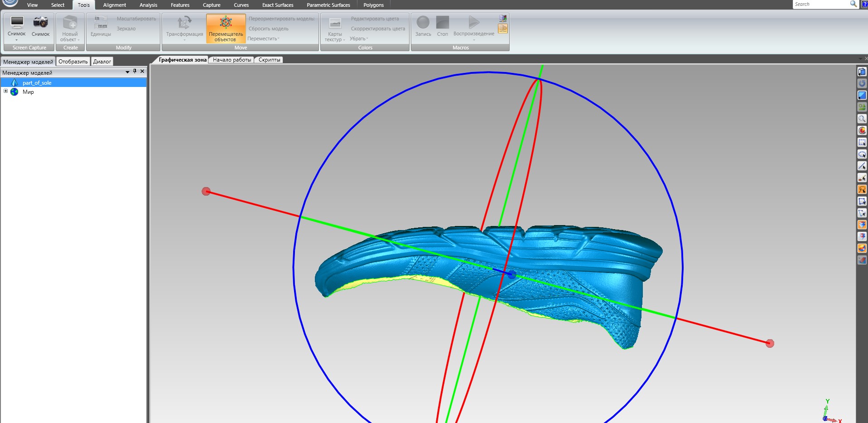
Task: Expand the Воспроизведение dropdown arrow
Action: pos(474,40)
